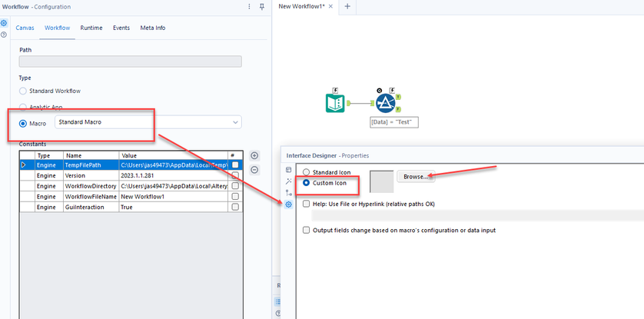Close the New Workflow1 tab
Viewport: 644px width, 319px height.
click(x=330, y=6)
